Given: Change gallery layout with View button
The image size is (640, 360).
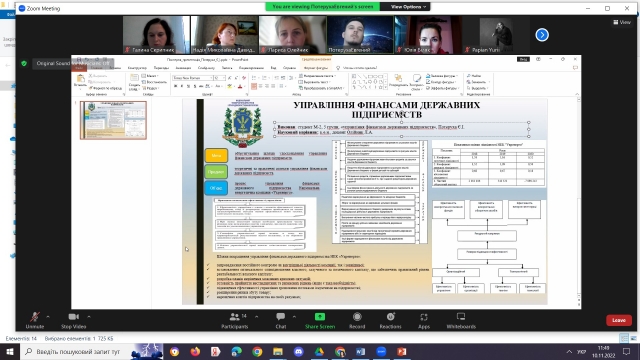Looking at the screenshot, I should click(x=622, y=22).
